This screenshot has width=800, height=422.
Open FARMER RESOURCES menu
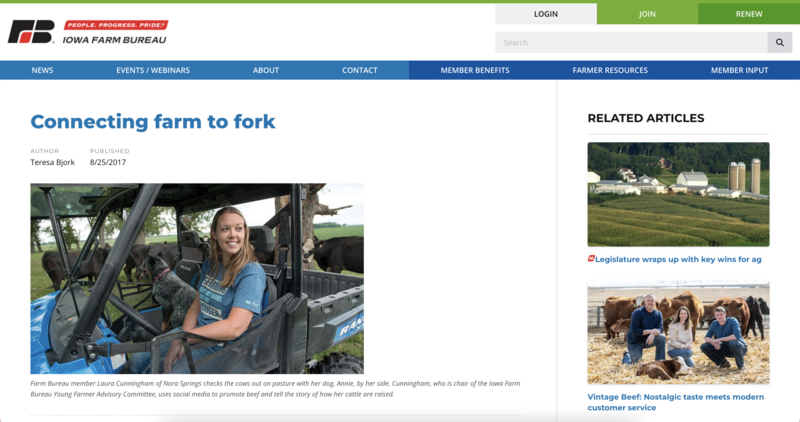610,70
